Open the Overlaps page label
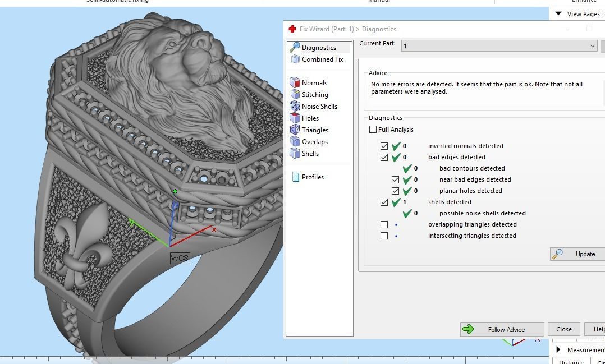 pos(315,141)
